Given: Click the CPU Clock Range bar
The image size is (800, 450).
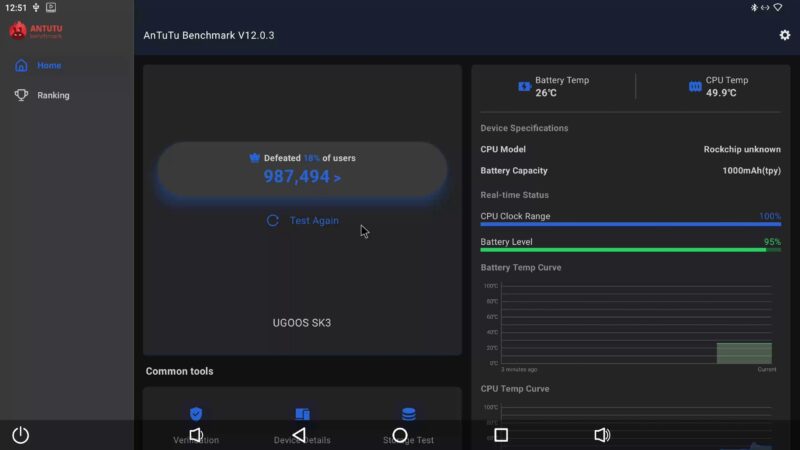Looking at the screenshot, I should tap(630, 224).
